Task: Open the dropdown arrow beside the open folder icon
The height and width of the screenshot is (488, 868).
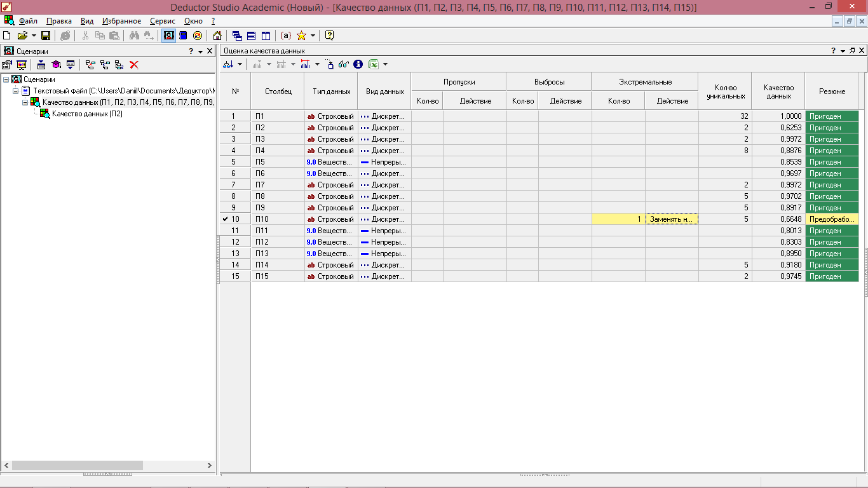Action: pos(34,36)
